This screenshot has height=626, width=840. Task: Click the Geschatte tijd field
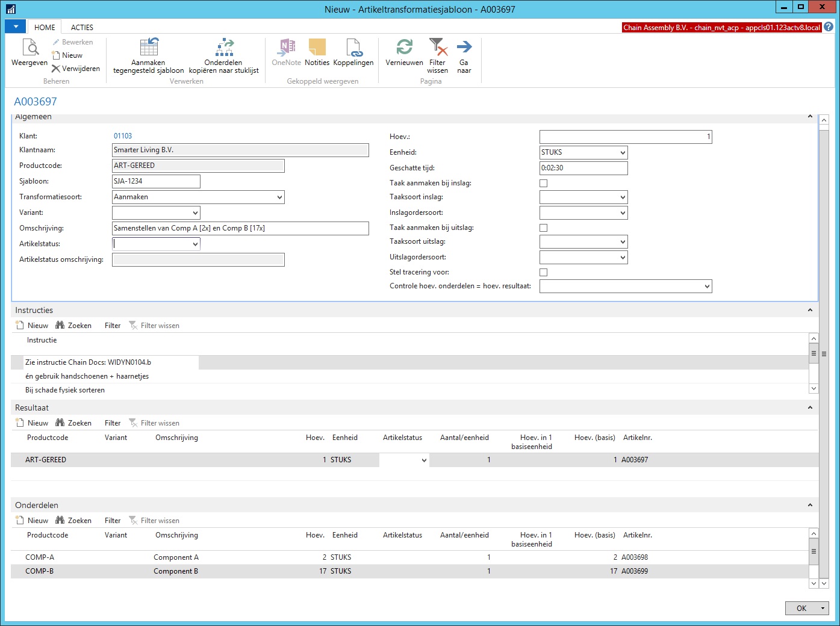pos(583,168)
